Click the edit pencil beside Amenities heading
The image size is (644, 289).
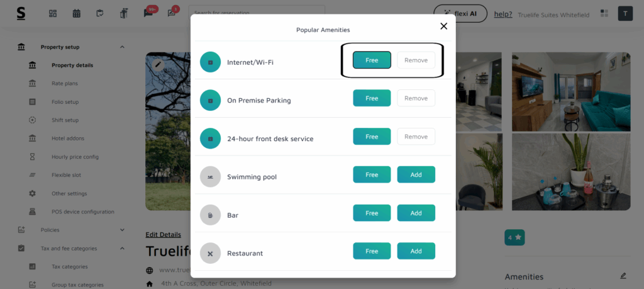(623, 276)
